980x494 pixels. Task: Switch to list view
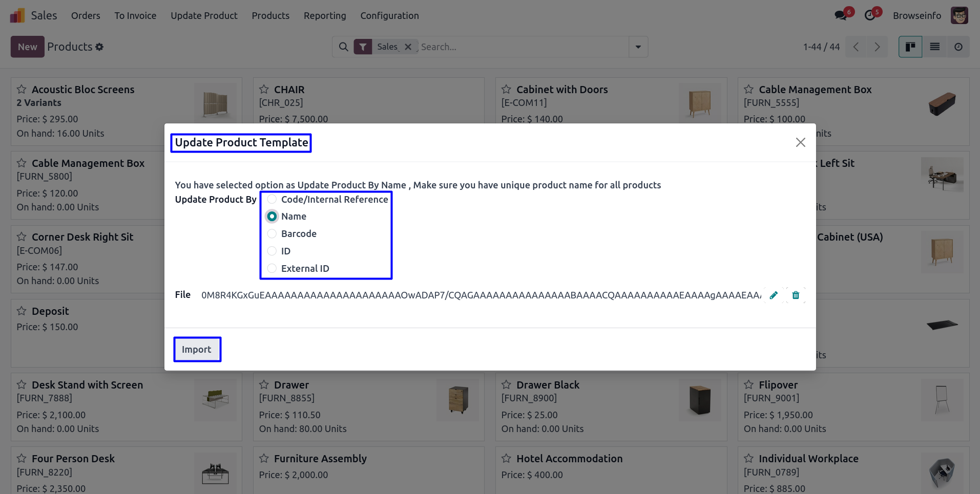934,47
